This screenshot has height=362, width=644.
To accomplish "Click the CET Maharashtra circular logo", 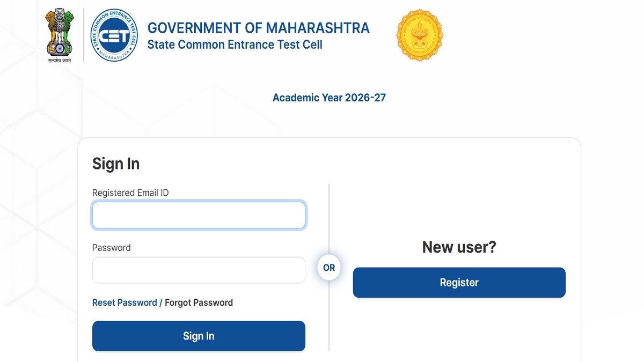I will tap(114, 35).
